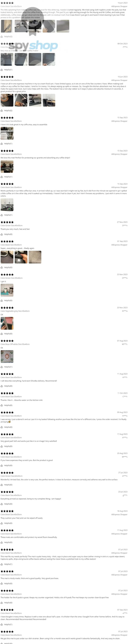This screenshot has height=644, width=129.
Task: Open middle photo of 'Super,, everything is good' review
Action: (21, 257)
